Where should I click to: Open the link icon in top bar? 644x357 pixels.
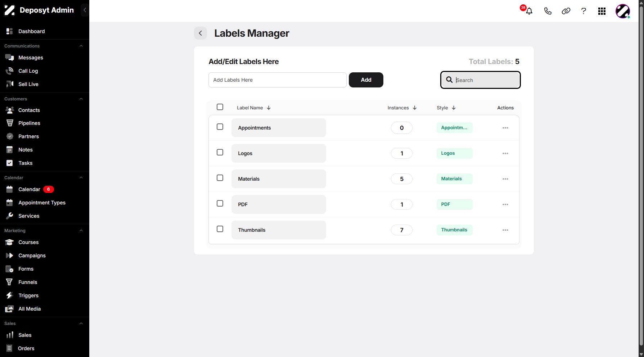(566, 11)
